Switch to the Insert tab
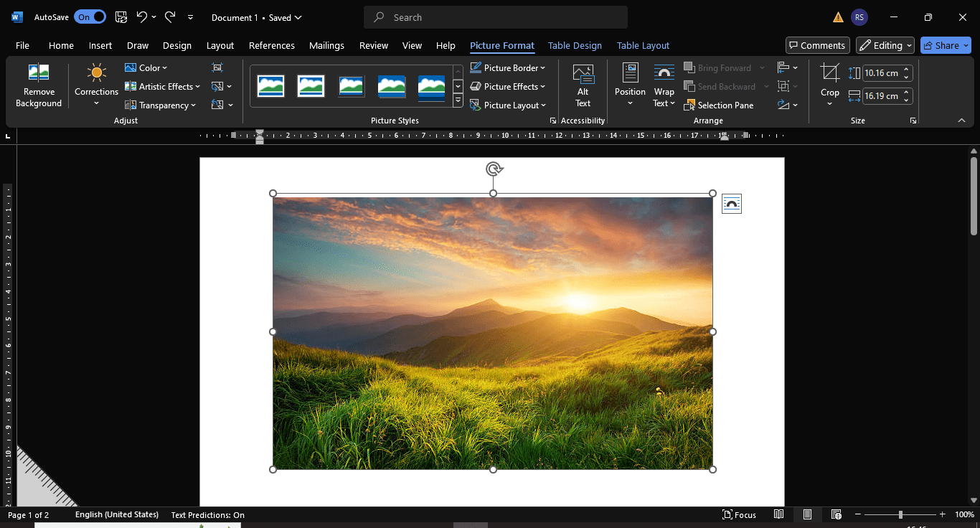 click(100, 45)
